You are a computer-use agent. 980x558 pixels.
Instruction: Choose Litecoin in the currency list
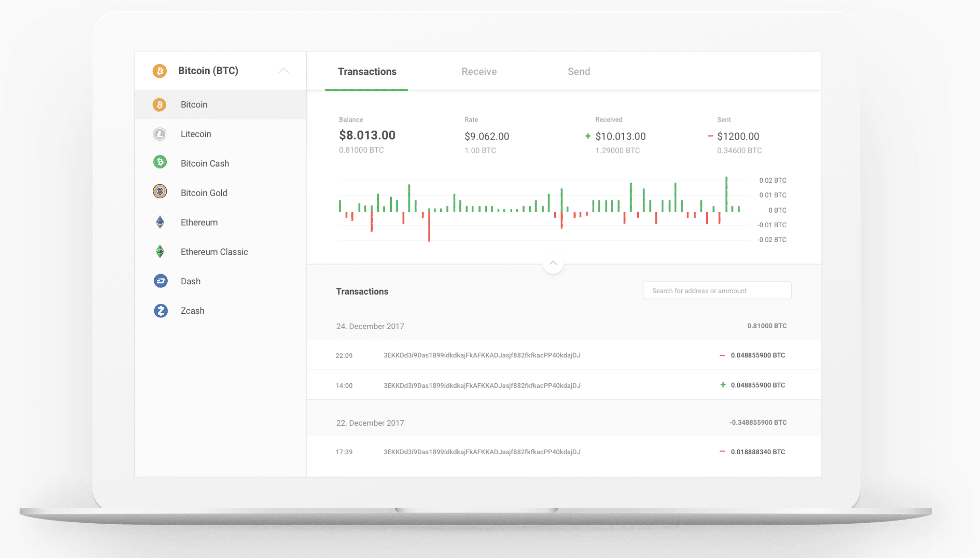coord(220,134)
